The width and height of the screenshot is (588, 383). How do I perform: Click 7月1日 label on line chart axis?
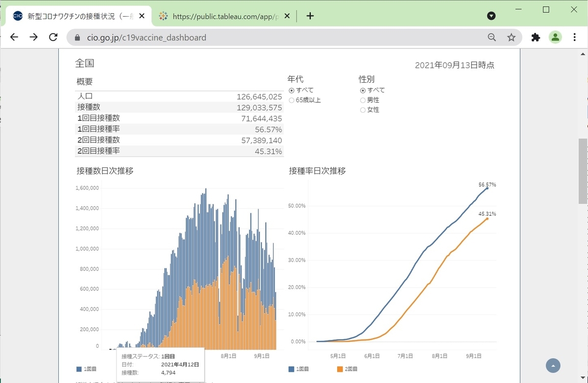tap(404, 356)
